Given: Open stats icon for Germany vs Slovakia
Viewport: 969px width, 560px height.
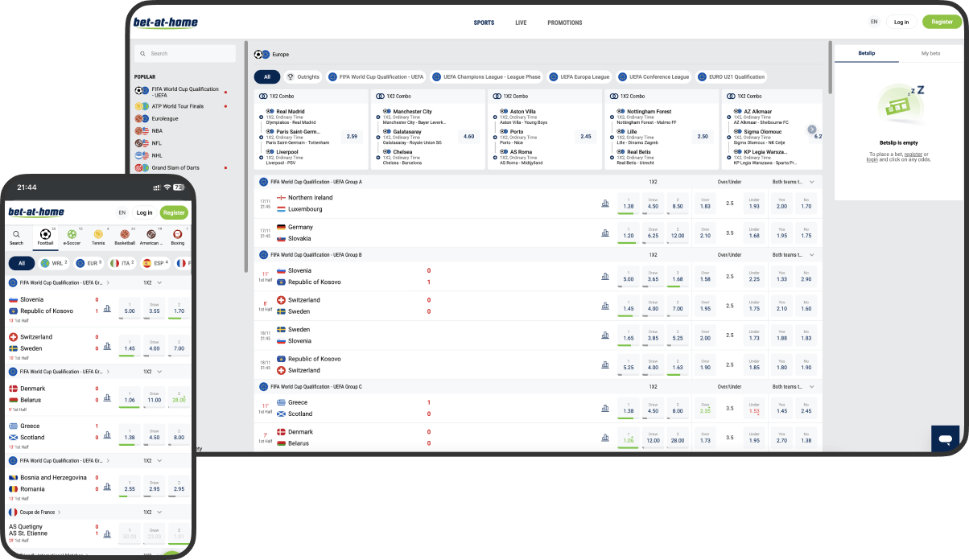Looking at the screenshot, I should coord(605,233).
